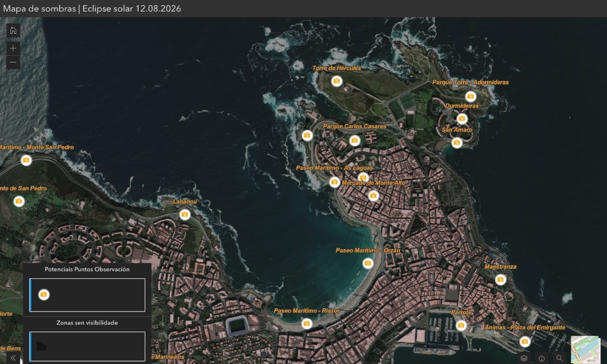Open the map layers list
This screenshot has width=607, height=364.
[x=523, y=358]
